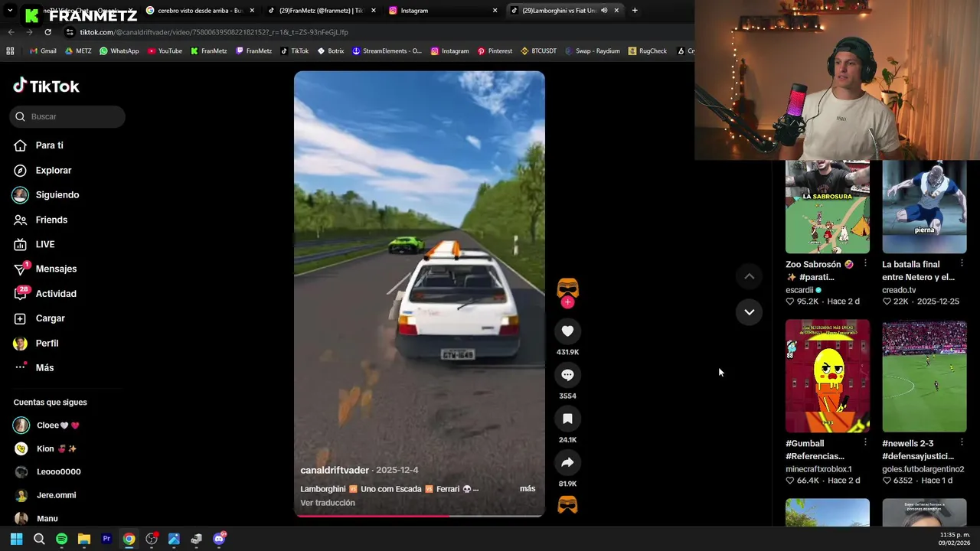Open Discord from the taskbar
Image resolution: width=980 pixels, height=551 pixels.
tap(219, 539)
